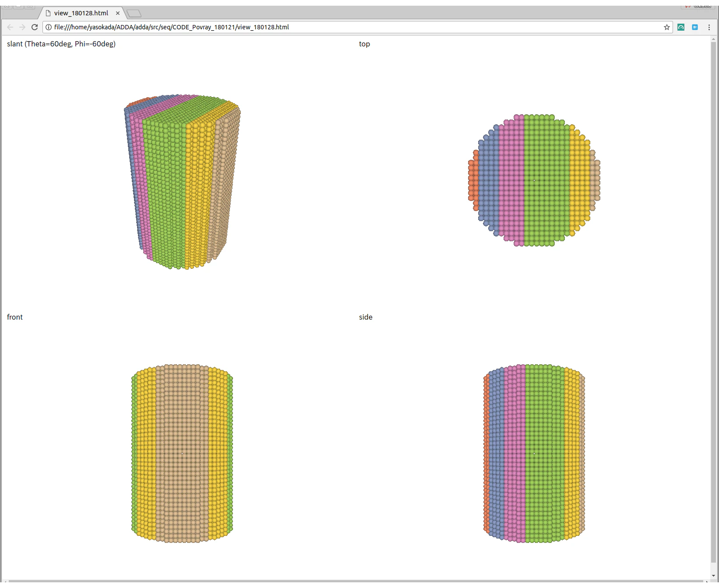Click the vertical scrollbar thumb
The image size is (719, 588).
coord(713,302)
